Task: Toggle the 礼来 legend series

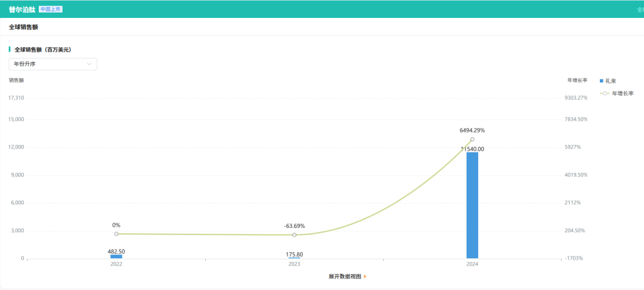Action: tap(608, 81)
